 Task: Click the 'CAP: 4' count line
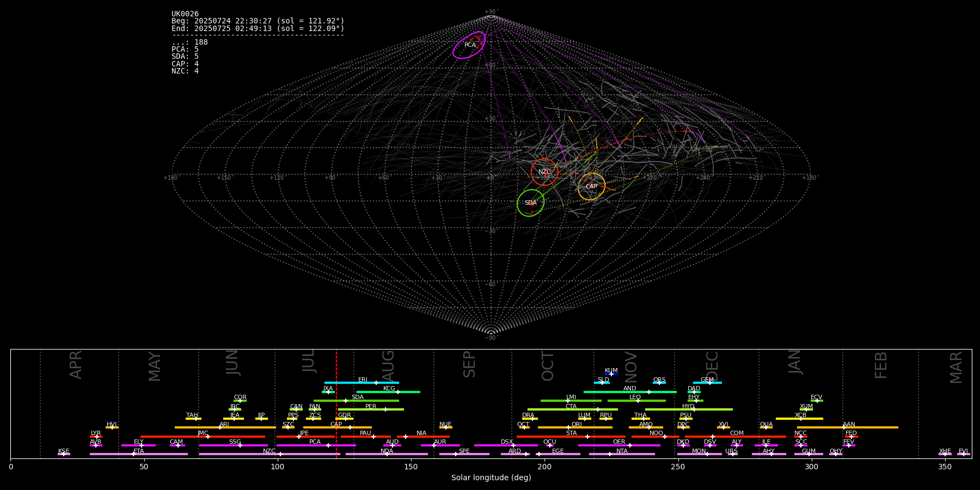[185, 64]
